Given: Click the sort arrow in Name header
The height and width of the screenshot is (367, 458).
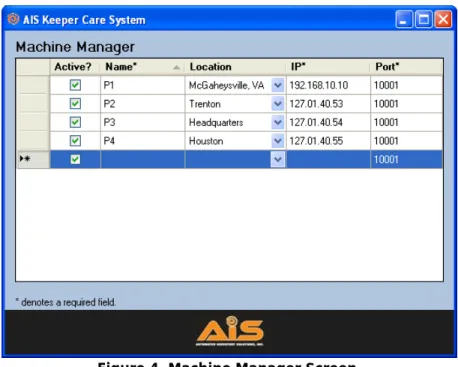Looking at the screenshot, I should pyautogui.click(x=176, y=68).
